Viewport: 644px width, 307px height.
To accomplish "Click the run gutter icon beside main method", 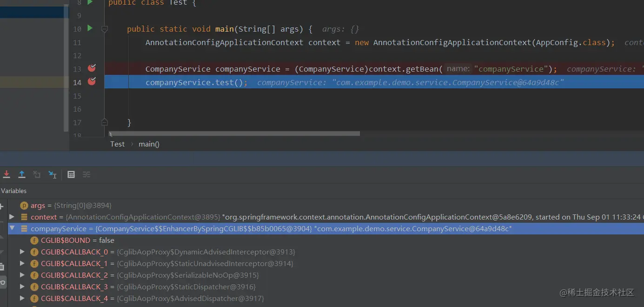I will point(90,28).
